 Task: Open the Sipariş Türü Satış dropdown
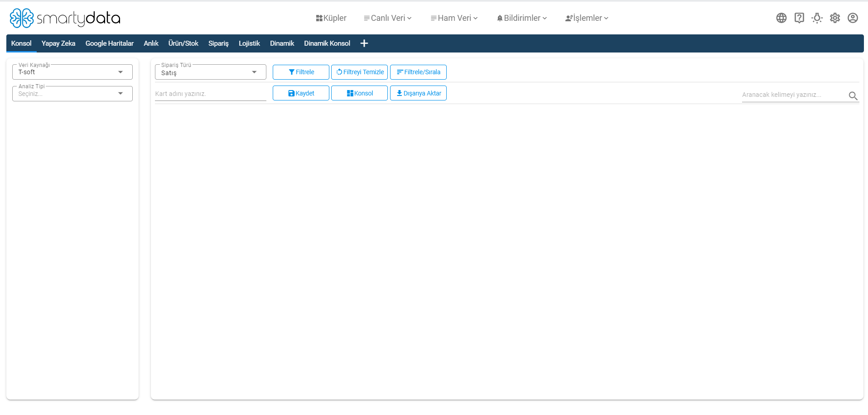(x=211, y=72)
